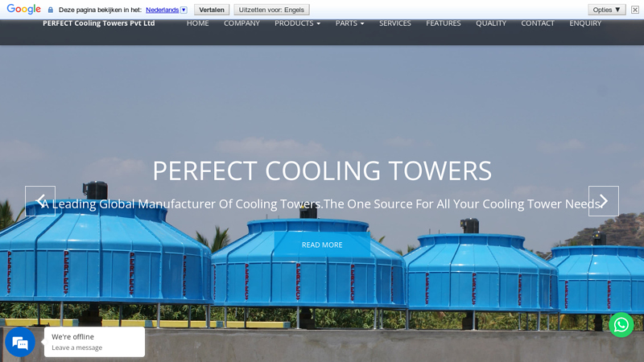Open the COMPANY page
Image resolution: width=644 pixels, height=362 pixels.
click(242, 23)
